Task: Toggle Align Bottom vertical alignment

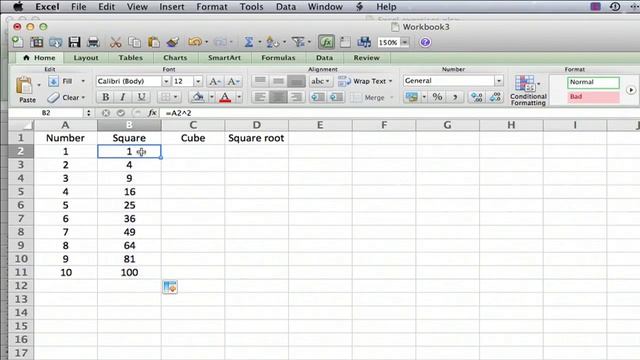Action: click(296, 81)
